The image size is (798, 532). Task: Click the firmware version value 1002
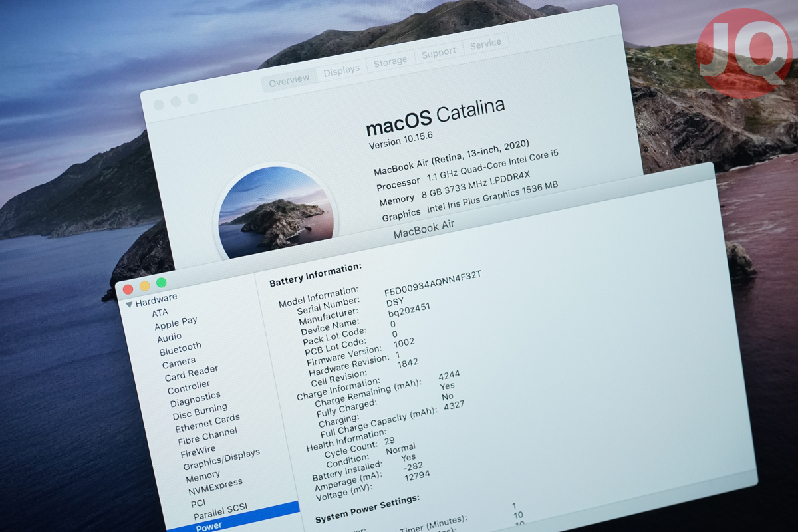point(404,342)
